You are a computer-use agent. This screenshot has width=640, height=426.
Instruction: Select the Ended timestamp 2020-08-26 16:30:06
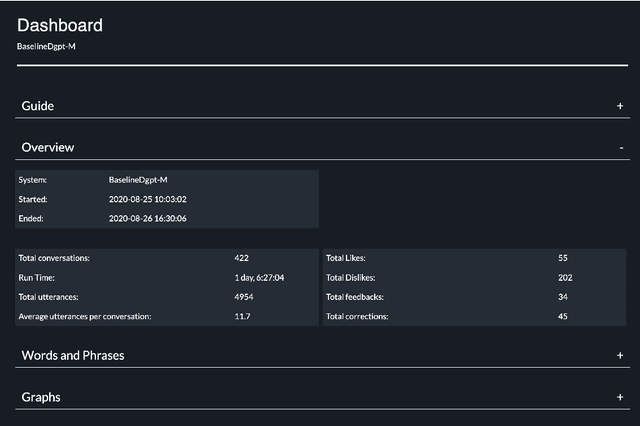click(147, 218)
